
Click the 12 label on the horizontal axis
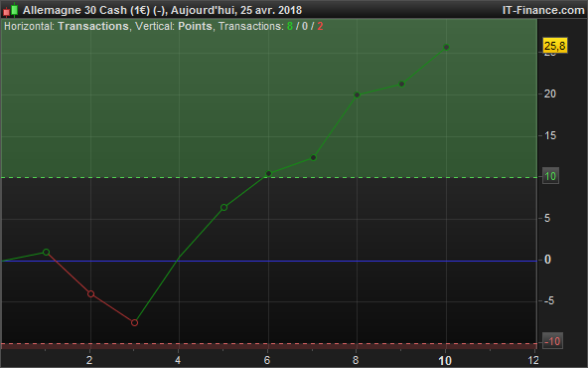point(533,360)
